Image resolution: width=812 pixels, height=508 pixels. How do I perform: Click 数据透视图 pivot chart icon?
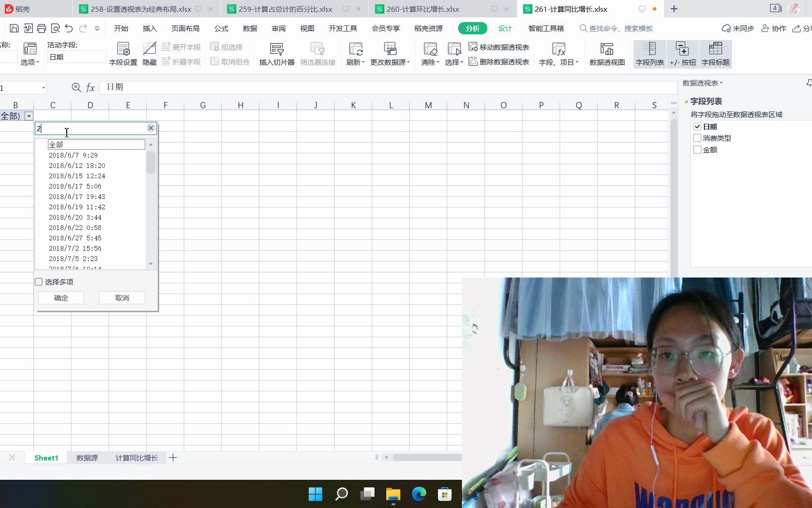coord(607,54)
